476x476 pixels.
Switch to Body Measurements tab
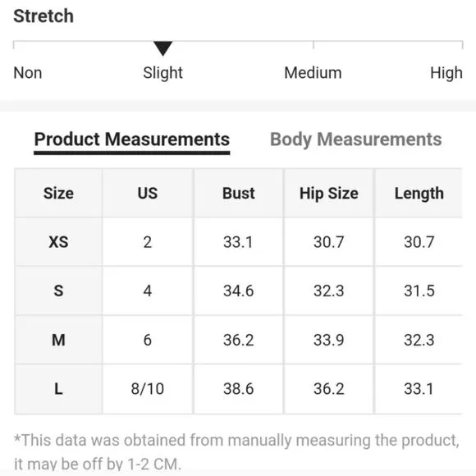tap(356, 140)
